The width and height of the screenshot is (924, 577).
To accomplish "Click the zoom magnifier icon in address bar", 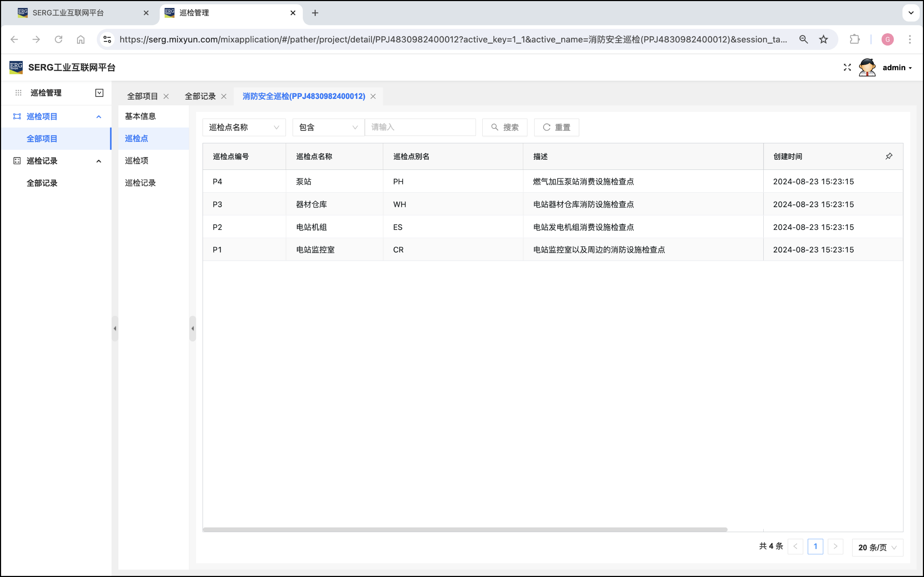I will click(x=803, y=39).
